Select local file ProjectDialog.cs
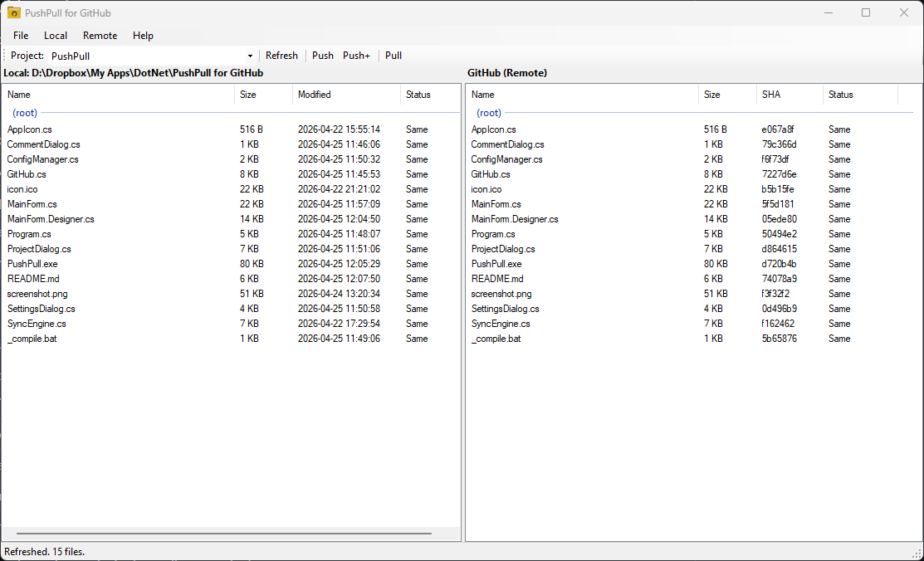The image size is (924, 561). (x=39, y=249)
